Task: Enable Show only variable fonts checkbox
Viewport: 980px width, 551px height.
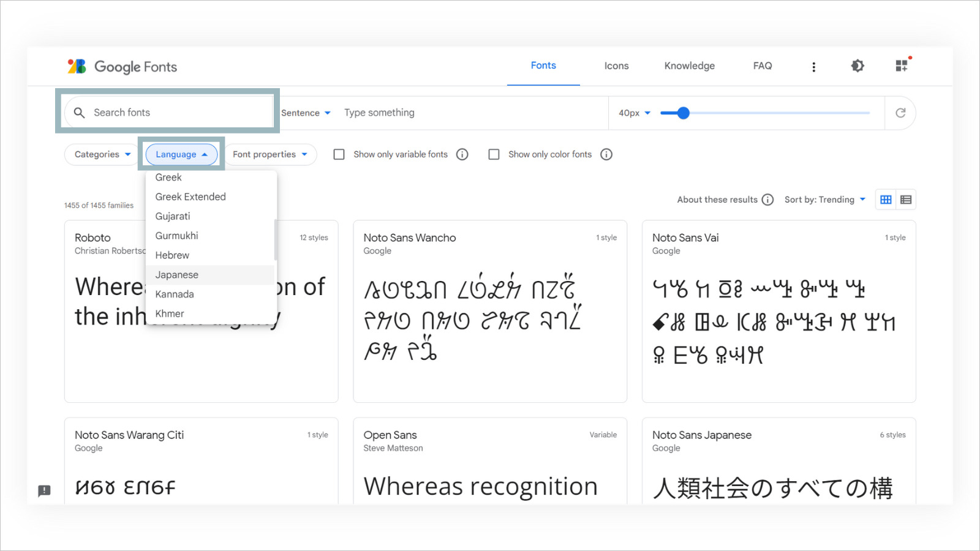Action: [339, 154]
